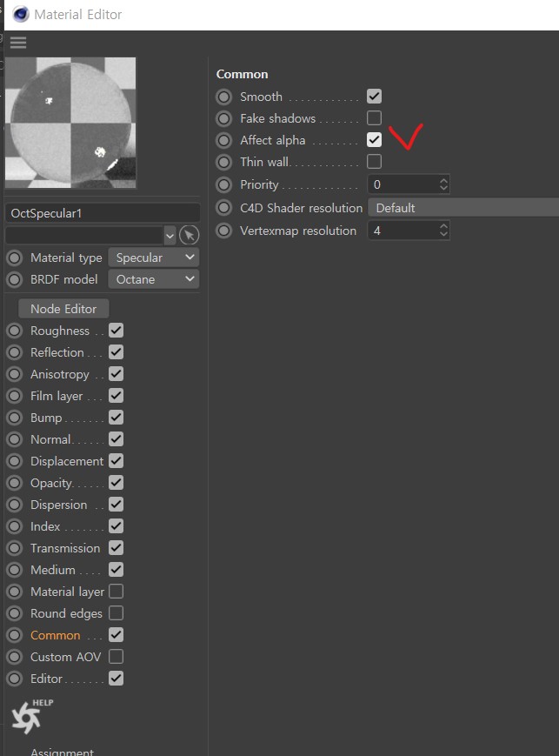Click the animation dot next to Transmission
The width and height of the screenshot is (559, 756).
[15, 548]
